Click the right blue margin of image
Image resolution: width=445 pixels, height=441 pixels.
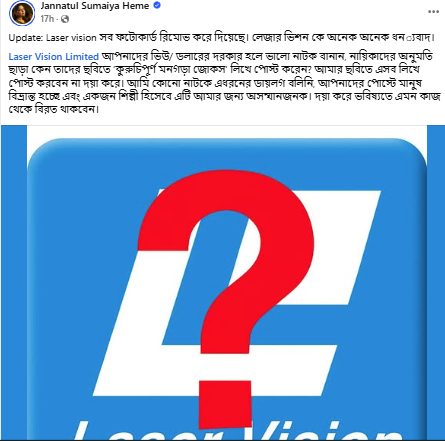[x=436, y=283]
